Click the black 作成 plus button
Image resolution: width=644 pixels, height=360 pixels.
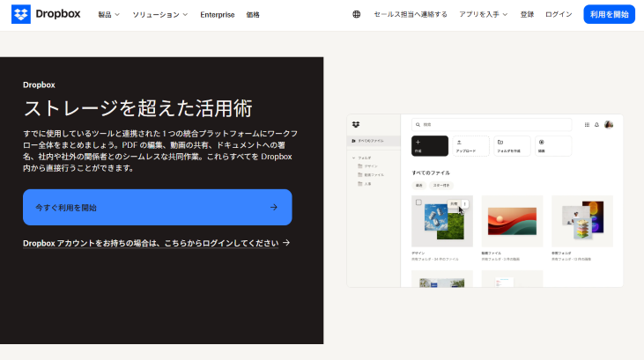tap(430, 146)
